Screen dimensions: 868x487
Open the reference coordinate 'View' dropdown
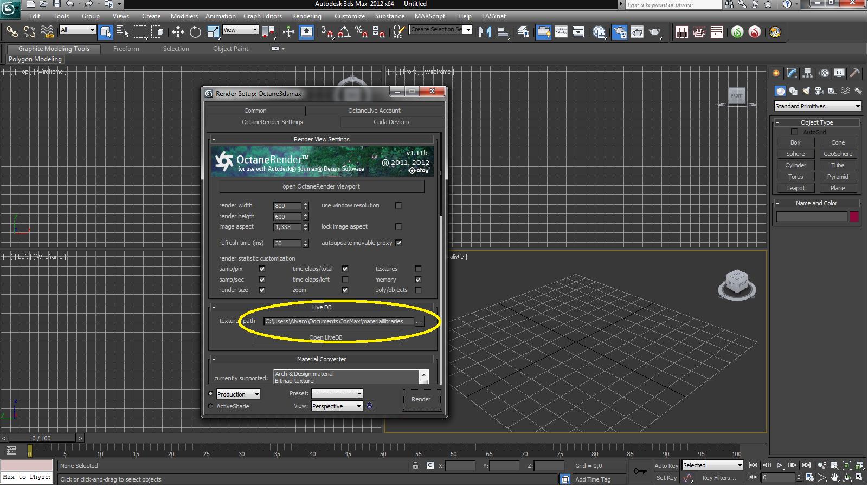click(240, 30)
